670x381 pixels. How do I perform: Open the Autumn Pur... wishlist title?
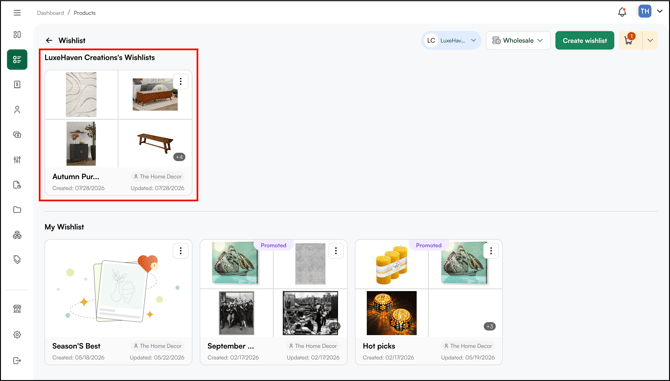(x=76, y=176)
